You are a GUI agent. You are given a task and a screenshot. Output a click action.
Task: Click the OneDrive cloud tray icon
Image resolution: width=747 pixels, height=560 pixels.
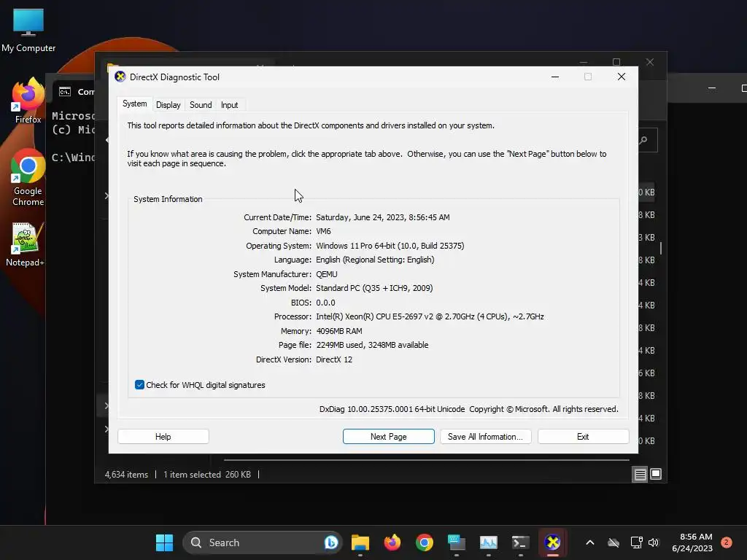(614, 542)
